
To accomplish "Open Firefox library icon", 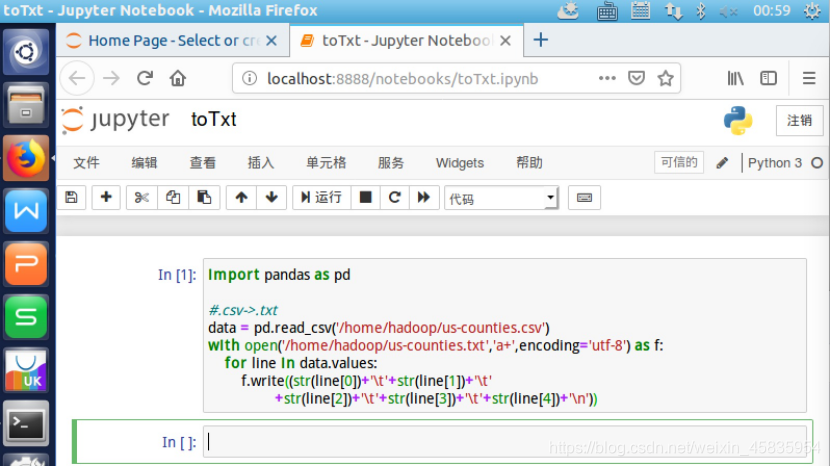I will tap(735, 78).
